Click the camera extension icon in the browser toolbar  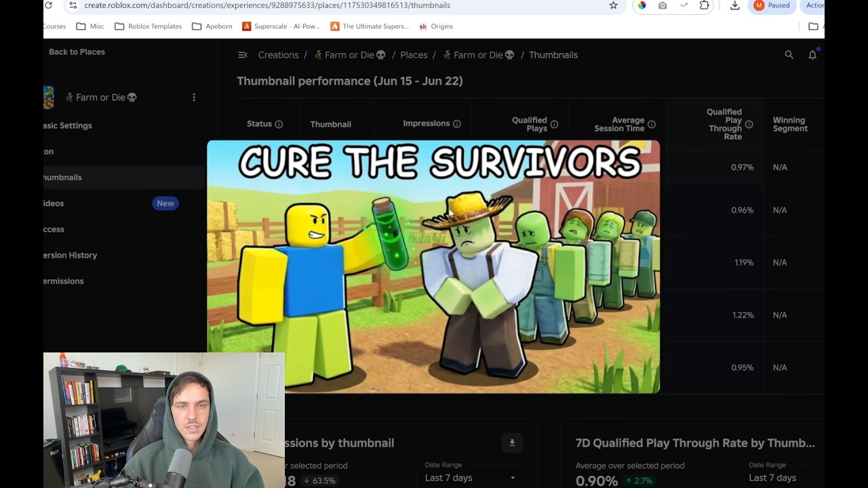(x=663, y=5)
